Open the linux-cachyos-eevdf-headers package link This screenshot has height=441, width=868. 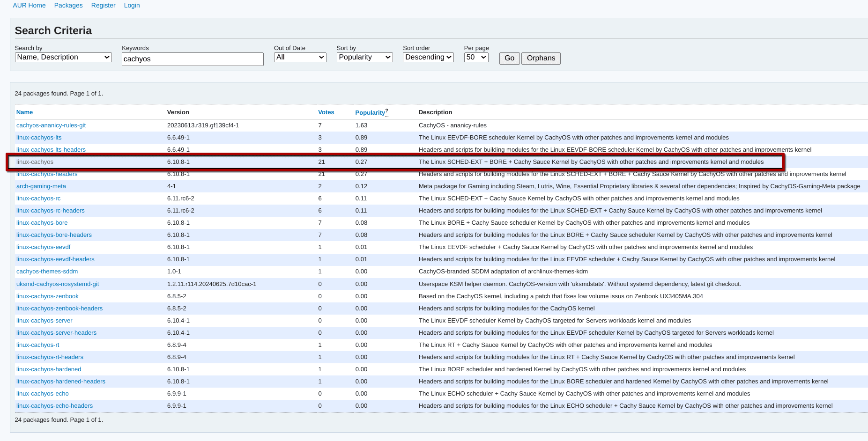coord(55,259)
